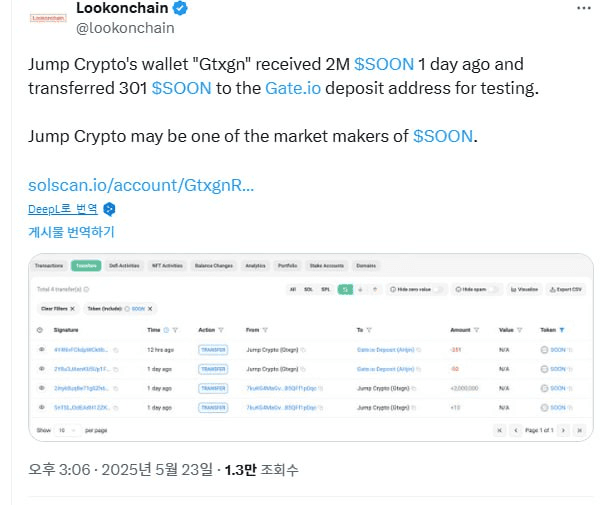Image resolution: width=602 pixels, height=505 pixels.
Task: Open the solscan.io/account/GtxgnR link
Action: click(x=141, y=185)
